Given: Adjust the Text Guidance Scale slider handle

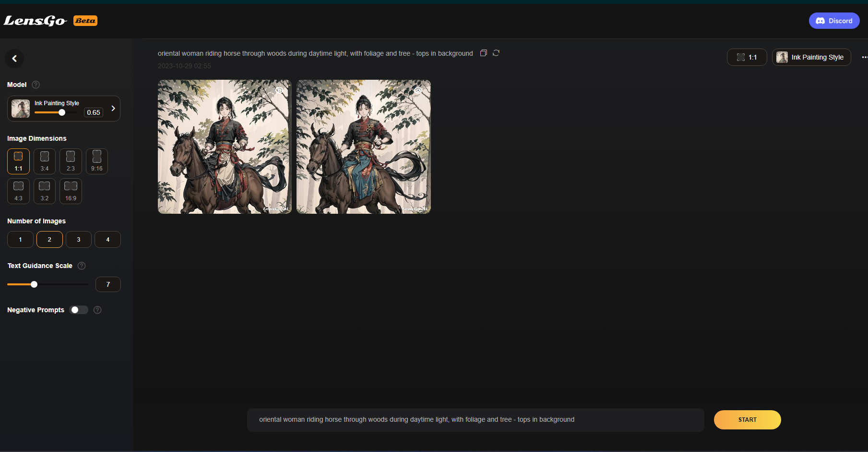Looking at the screenshot, I should coord(34,284).
